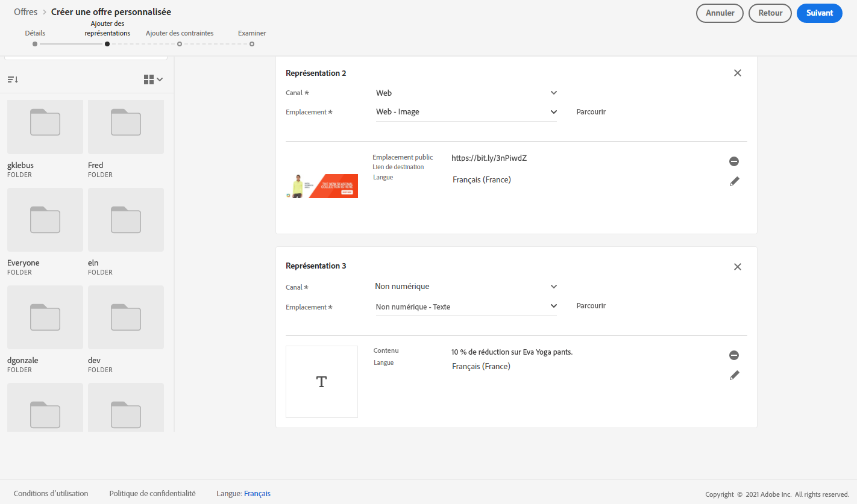
Task: Remove the Représentation 3 text content
Action: (x=733, y=355)
